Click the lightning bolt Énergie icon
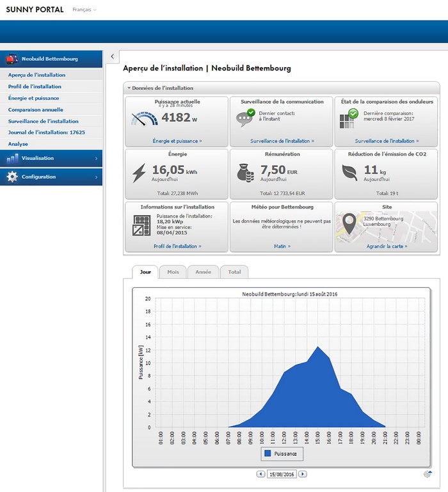Screen dimensions: 448x492 coord(139,173)
